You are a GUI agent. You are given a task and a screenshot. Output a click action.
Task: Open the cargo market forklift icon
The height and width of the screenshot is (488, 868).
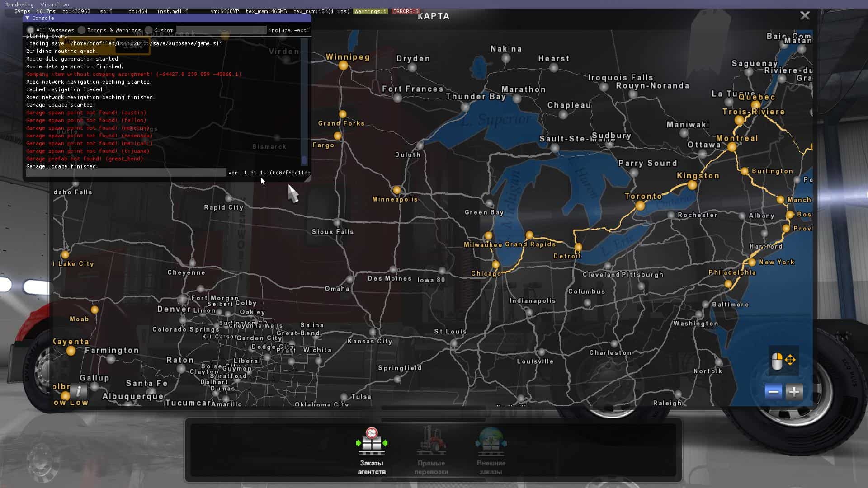[x=431, y=443]
